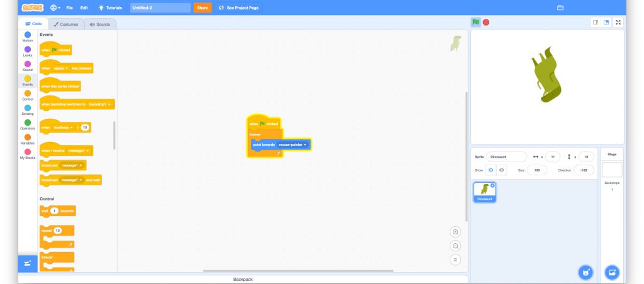Hide the sprite using crossed-eye icon
This screenshot has height=284, width=644.
click(x=501, y=170)
